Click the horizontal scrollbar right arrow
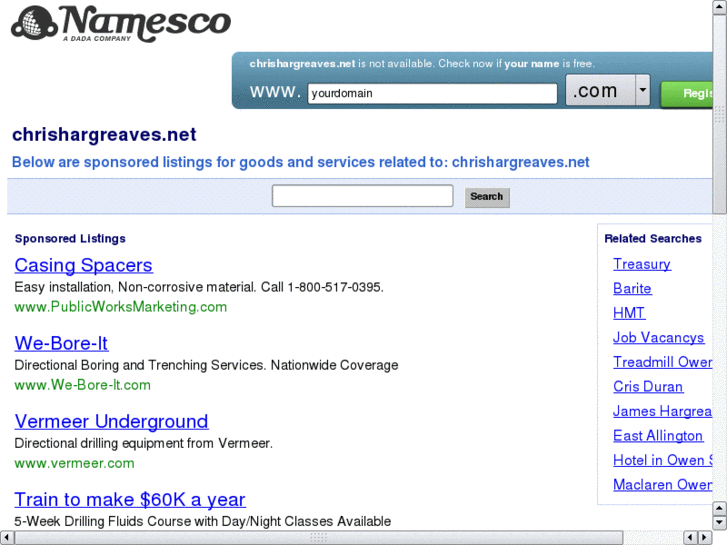Image resolution: width=727 pixels, height=545 pixels. (705, 538)
